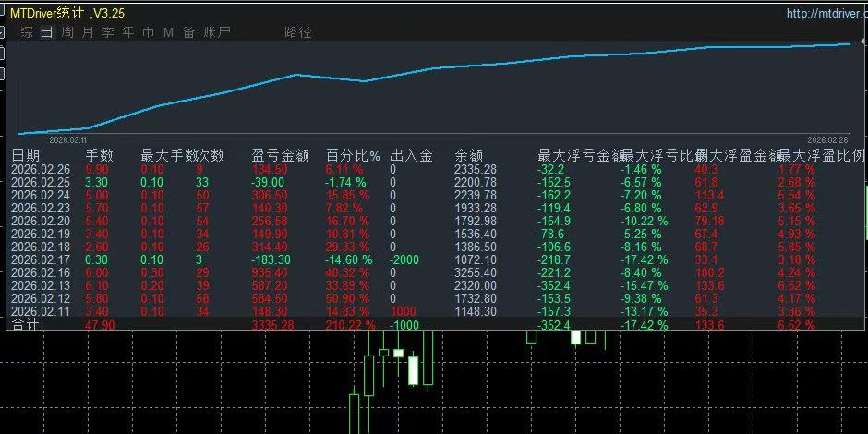The width and height of the screenshot is (868, 434).
Task: Click the MTDriver统计 V3.25 title
Action: (x=67, y=13)
